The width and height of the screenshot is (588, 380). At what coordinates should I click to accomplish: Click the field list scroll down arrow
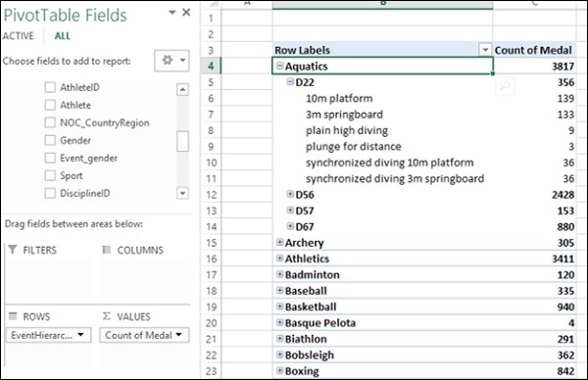point(182,193)
